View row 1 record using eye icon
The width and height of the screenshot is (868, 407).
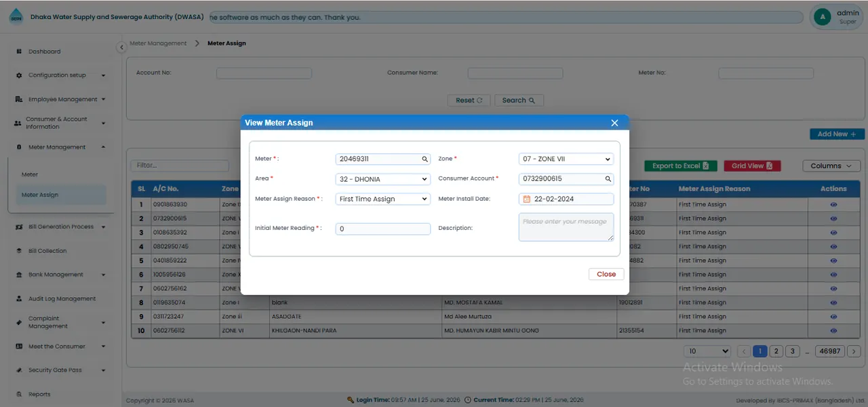(x=833, y=204)
